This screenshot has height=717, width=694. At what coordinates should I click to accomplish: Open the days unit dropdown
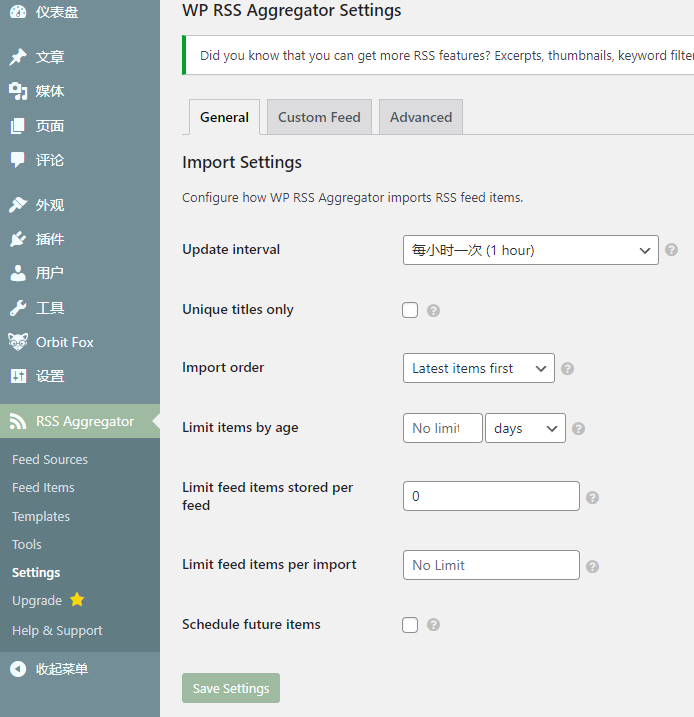pyautogui.click(x=525, y=428)
